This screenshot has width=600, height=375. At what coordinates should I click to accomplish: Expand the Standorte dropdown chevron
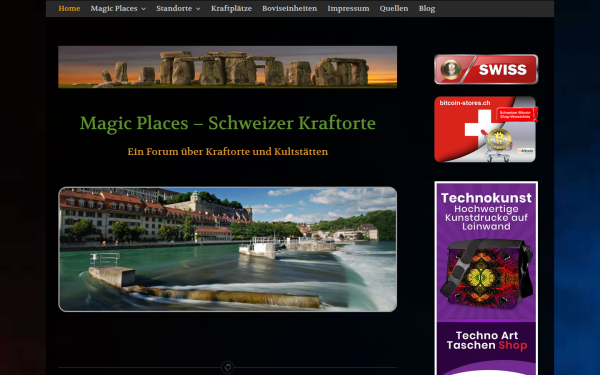pyautogui.click(x=198, y=9)
